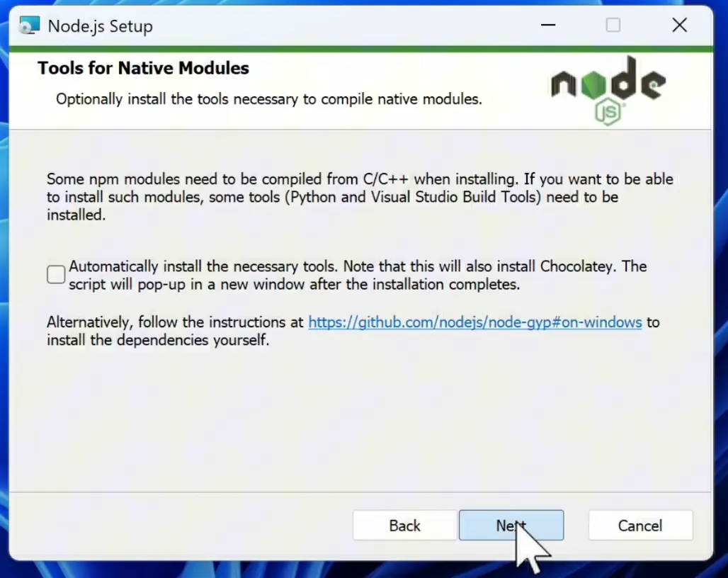
Task: Click 'install the dependencies yourself' text
Action: pyautogui.click(x=158, y=340)
